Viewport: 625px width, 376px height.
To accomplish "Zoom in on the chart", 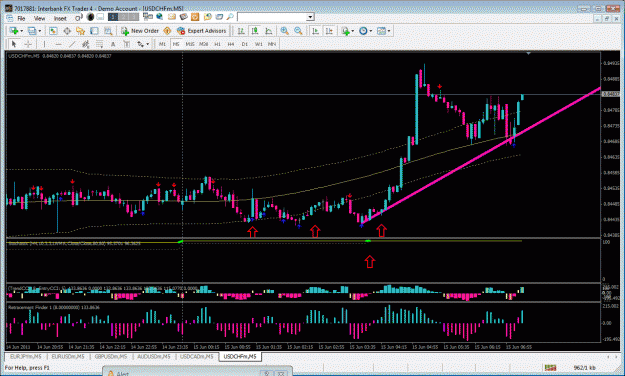I will click(x=284, y=31).
